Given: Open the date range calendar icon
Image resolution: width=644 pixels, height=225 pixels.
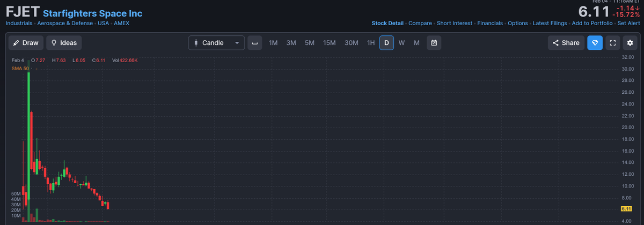Looking at the screenshot, I should (434, 43).
